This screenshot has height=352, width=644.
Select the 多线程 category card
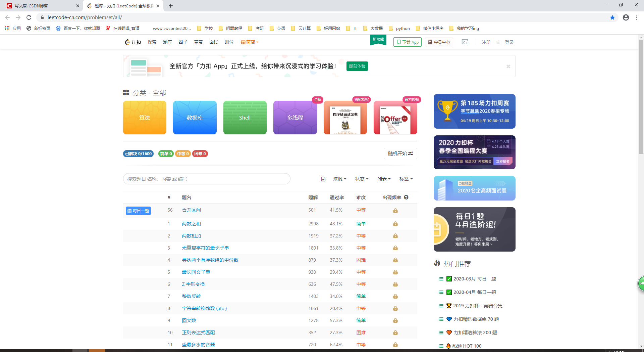pyautogui.click(x=295, y=118)
